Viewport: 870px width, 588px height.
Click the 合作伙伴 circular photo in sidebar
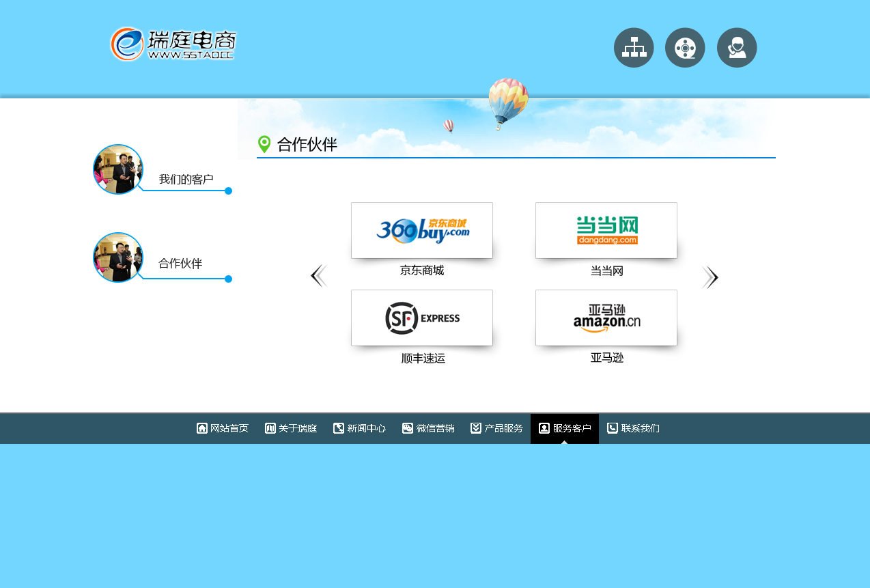pyautogui.click(x=118, y=257)
